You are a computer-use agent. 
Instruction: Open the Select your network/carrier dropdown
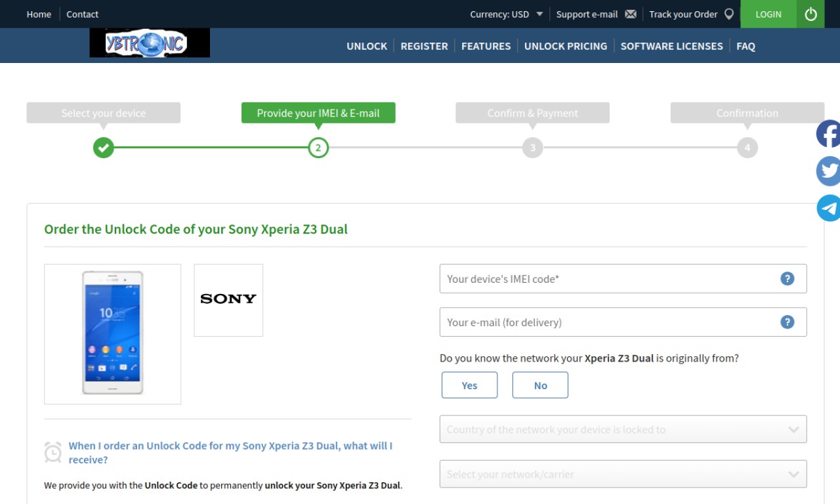(623, 474)
